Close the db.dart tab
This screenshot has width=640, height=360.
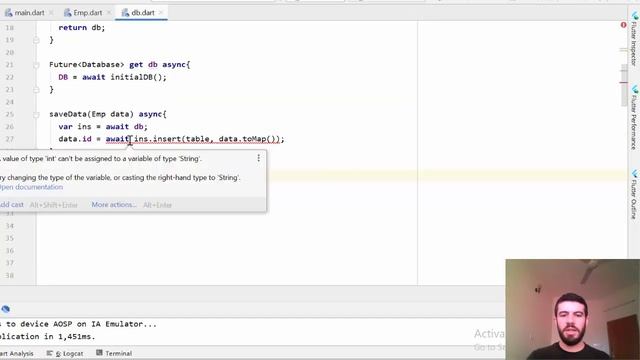[161, 13]
